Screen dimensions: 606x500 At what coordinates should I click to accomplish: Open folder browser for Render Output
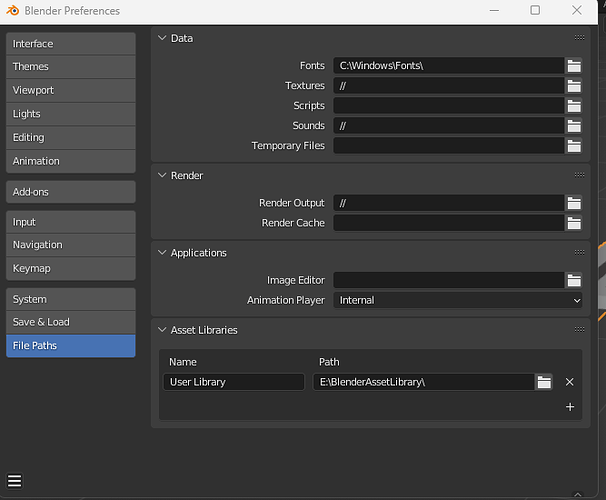point(574,203)
